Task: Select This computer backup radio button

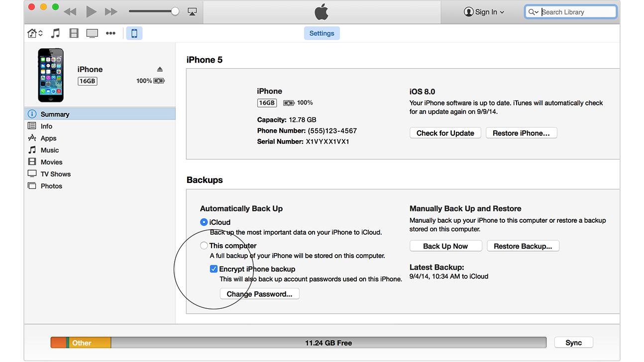Action: [x=204, y=246]
